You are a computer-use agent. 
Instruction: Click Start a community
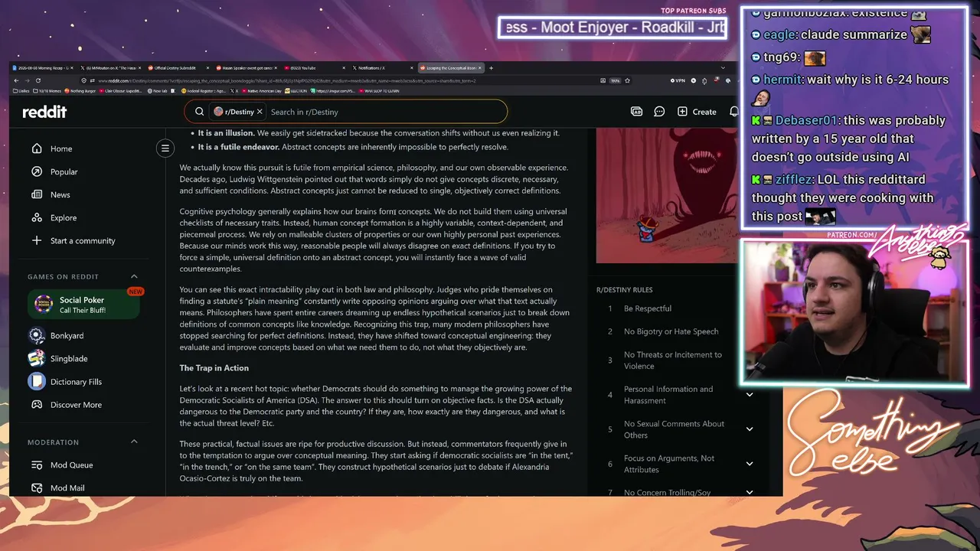click(83, 240)
